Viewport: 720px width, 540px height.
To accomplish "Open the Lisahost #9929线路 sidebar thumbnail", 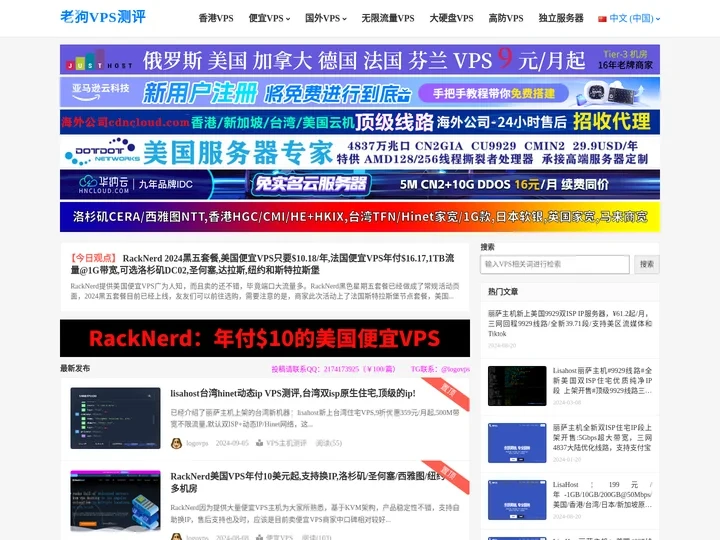I will click(x=517, y=386).
